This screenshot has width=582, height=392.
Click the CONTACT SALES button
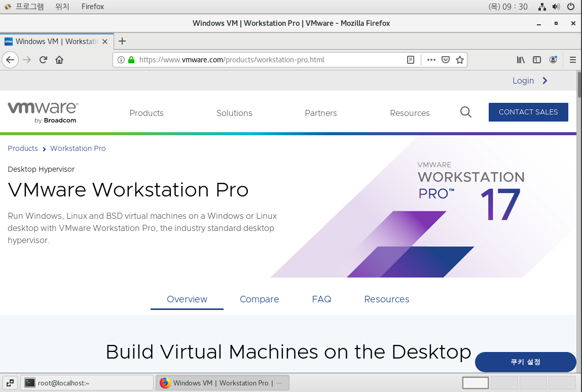coord(528,112)
